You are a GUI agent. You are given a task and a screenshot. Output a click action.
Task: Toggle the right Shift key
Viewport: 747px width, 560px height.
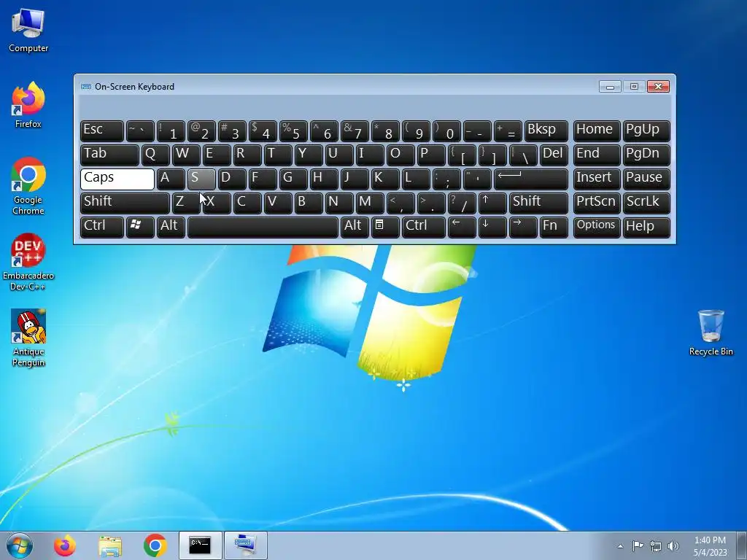pyautogui.click(x=538, y=203)
